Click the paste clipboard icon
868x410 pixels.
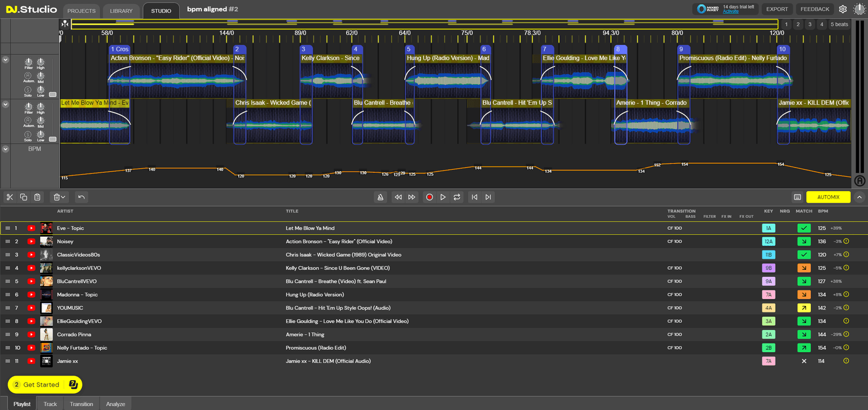click(37, 197)
